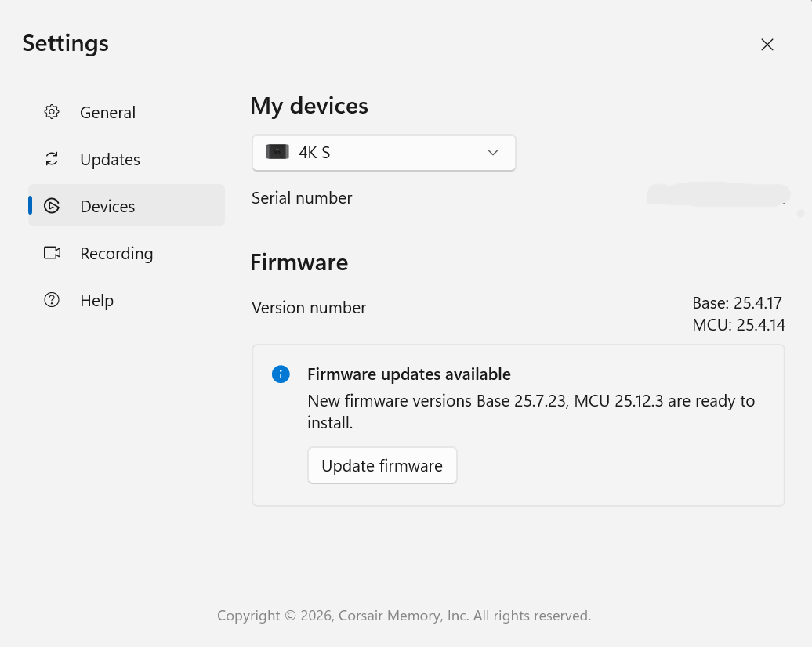
Task: Click the Help question mark icon
Action: coord(51,300)
